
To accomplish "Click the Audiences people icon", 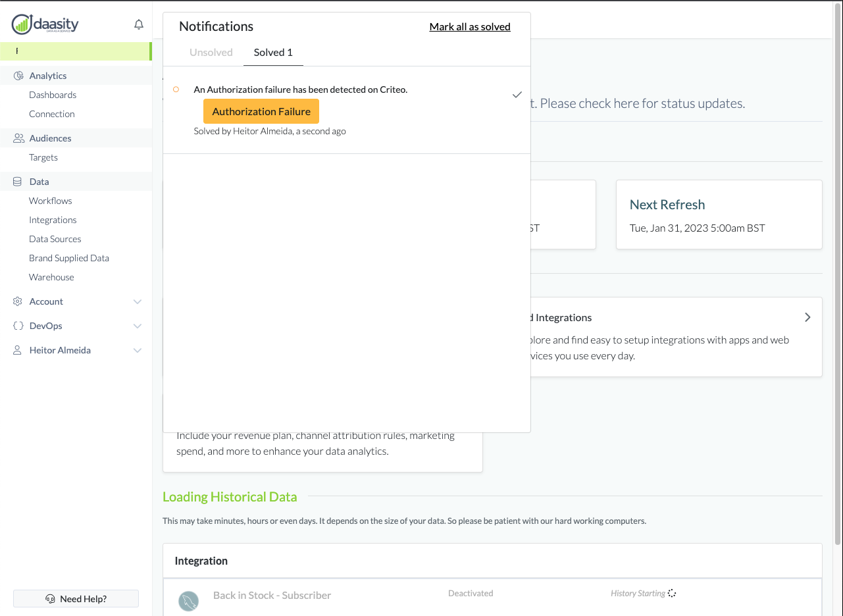I will click(18, 138).
